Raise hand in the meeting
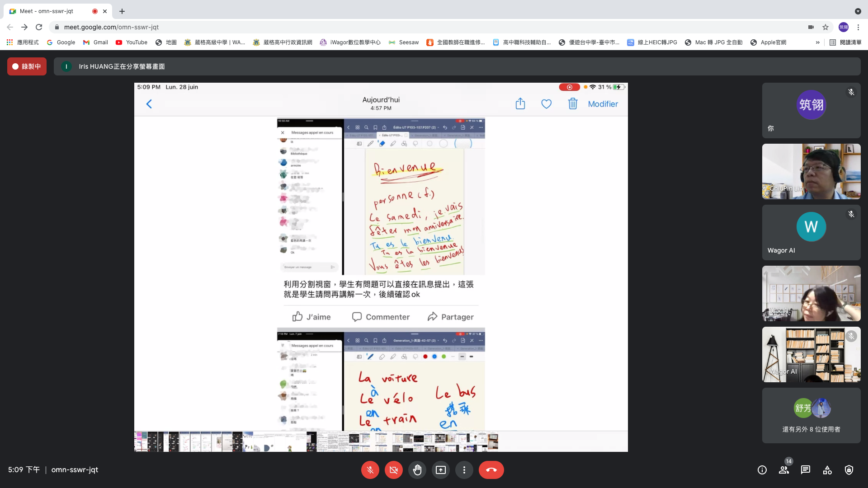The width and height of the screenshot is (868, 488). (x=417, y=470)
